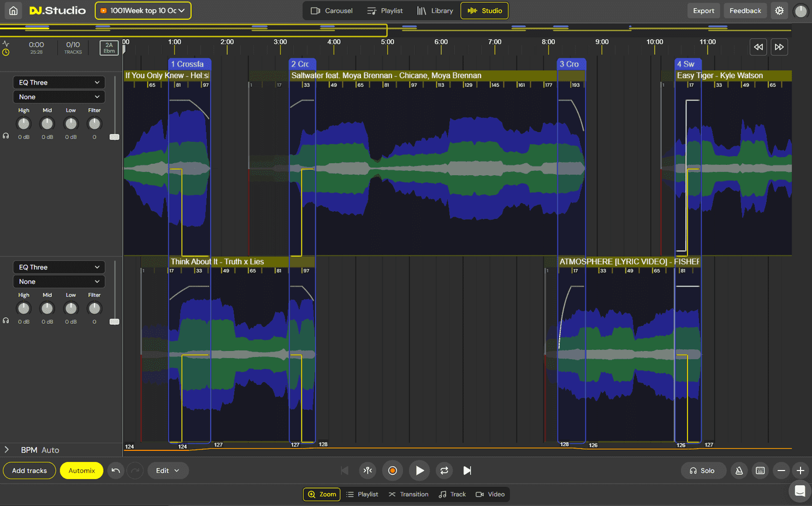Toggle Solo monitoring for headphones
Viewport: 812px width, 506px height.
click(703, 471)
